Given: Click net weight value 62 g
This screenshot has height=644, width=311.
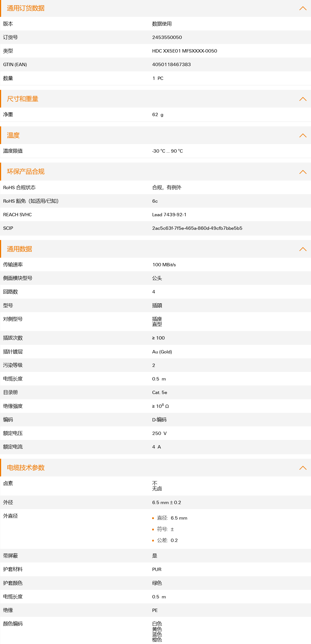Looking at the screenshot, I should pyautogui.click(x=158, y=114).
